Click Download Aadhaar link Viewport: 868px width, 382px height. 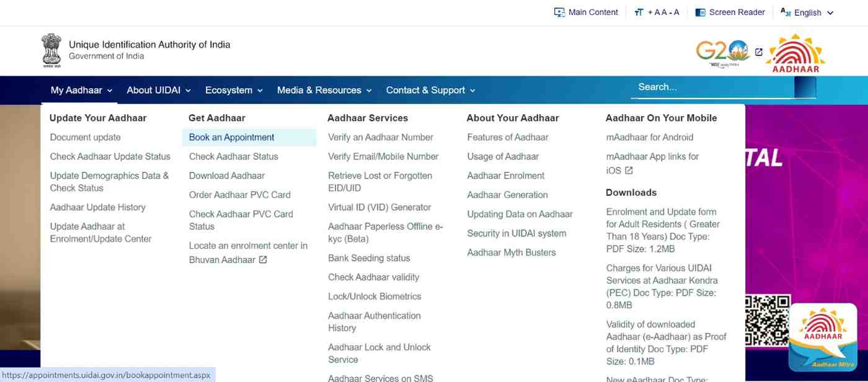tap(226, 176)
